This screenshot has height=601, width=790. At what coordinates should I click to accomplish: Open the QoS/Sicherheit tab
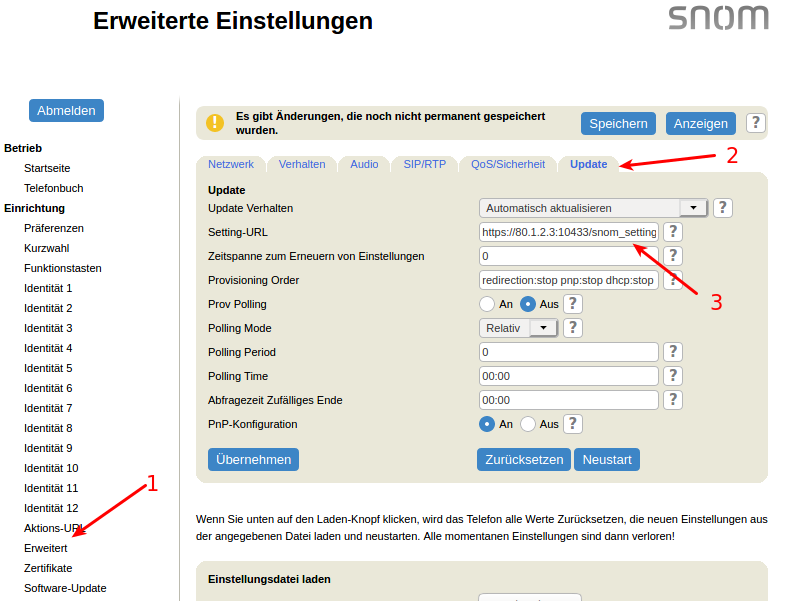508,164
